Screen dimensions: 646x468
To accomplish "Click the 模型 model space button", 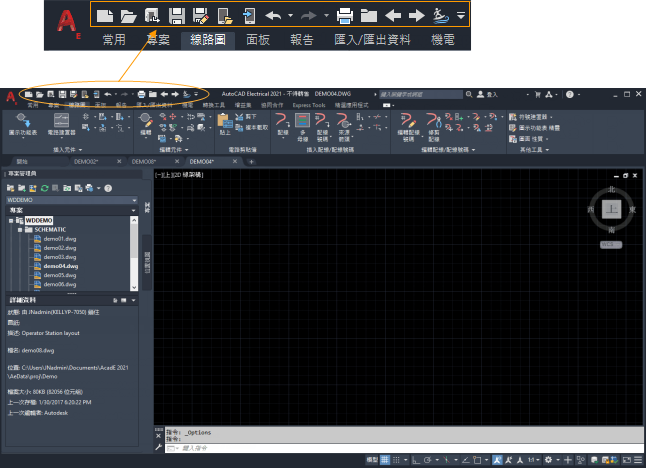I will [372, 460].
